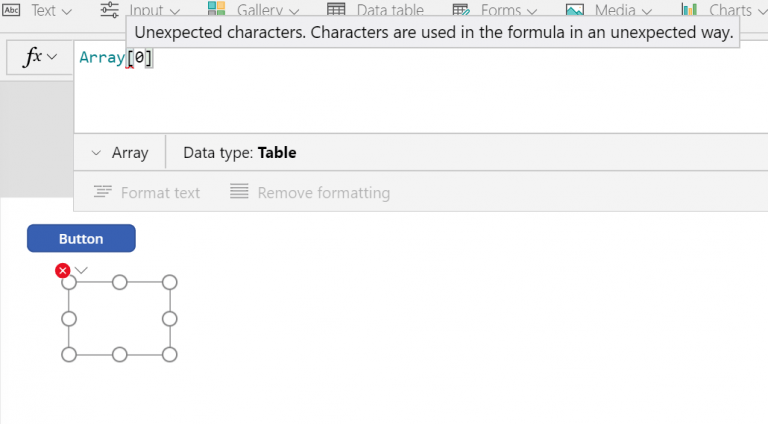Image resolution: width=768 pixels, height=424 pixels.
Task: Click the bottom-right resize handle of selected control
Action: [x=169, y=354]
